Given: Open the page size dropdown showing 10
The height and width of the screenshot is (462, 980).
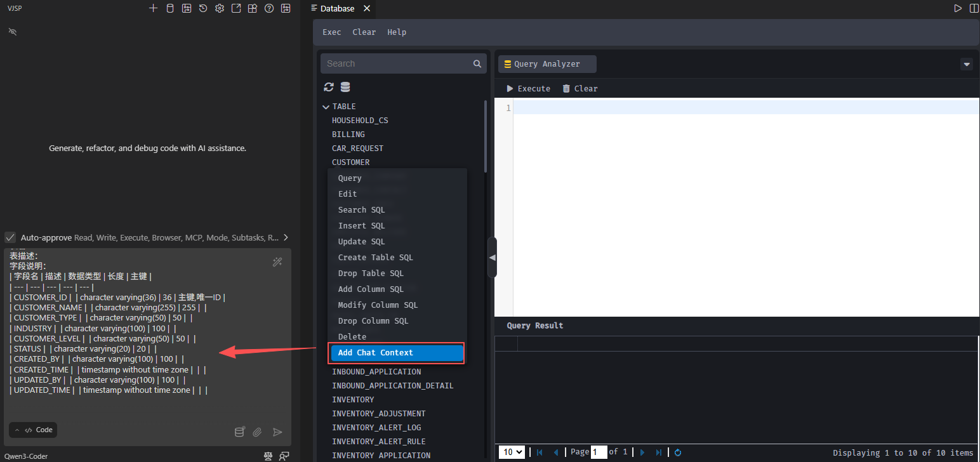Looking at the screenshot, I should pos(512,452).
